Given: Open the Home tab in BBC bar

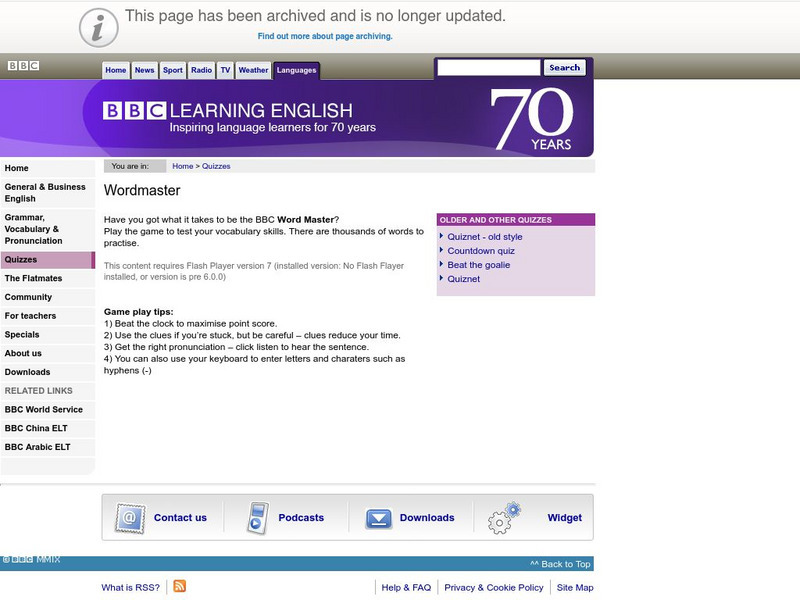Looking at the screenshot, I should point(116,70).
